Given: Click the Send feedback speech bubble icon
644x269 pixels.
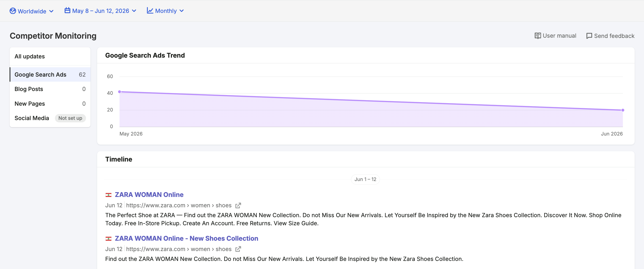Looking at the screenshot, I should pos(589,36).
